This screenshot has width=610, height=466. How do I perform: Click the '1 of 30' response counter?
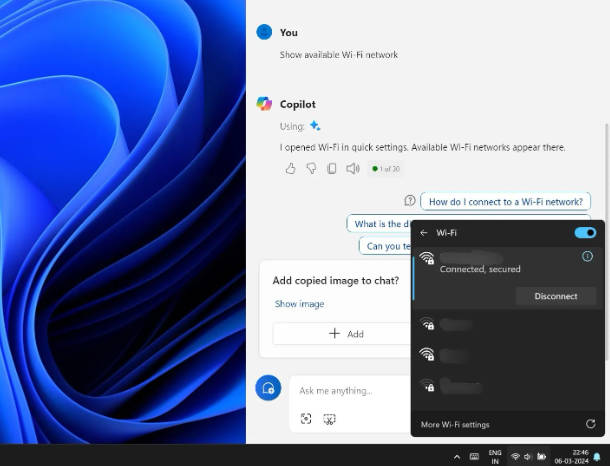coord(385,169)
